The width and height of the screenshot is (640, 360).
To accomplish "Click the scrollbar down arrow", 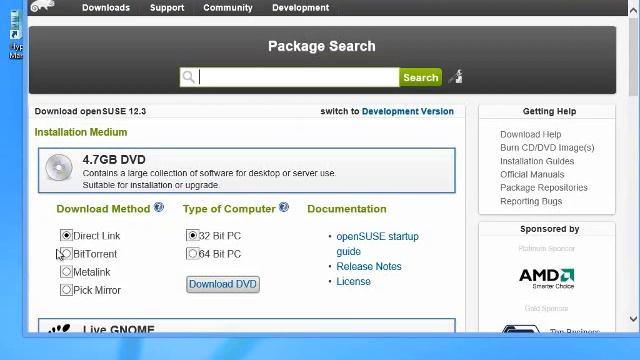I will (633, 319).
